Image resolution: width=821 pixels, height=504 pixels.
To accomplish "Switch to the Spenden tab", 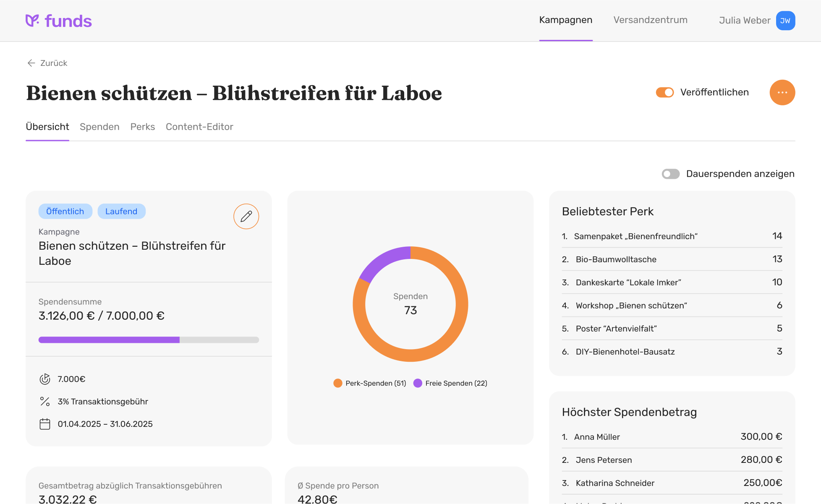I will 99,127.
